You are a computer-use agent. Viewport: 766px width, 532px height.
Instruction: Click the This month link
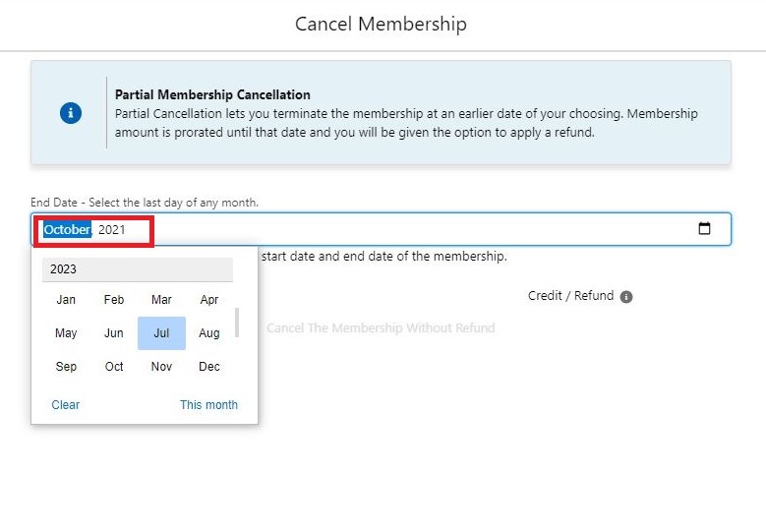tap(208, 405)
